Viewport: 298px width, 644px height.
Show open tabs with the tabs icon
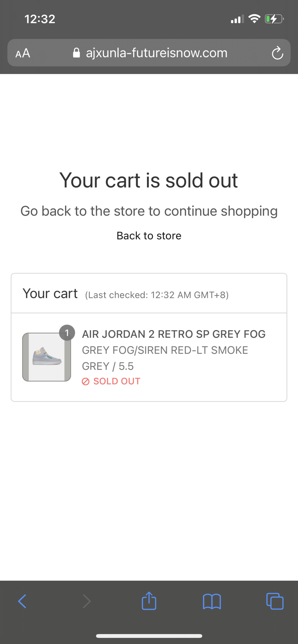point(275,601)
